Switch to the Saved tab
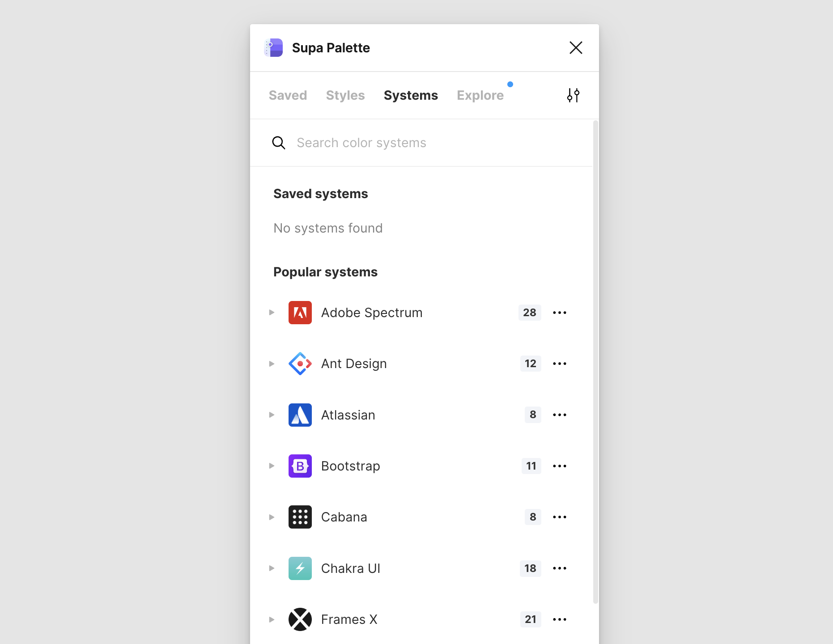The height and width of the screenshot is (644, 833). pyautogui.click(x=288, y=95)
